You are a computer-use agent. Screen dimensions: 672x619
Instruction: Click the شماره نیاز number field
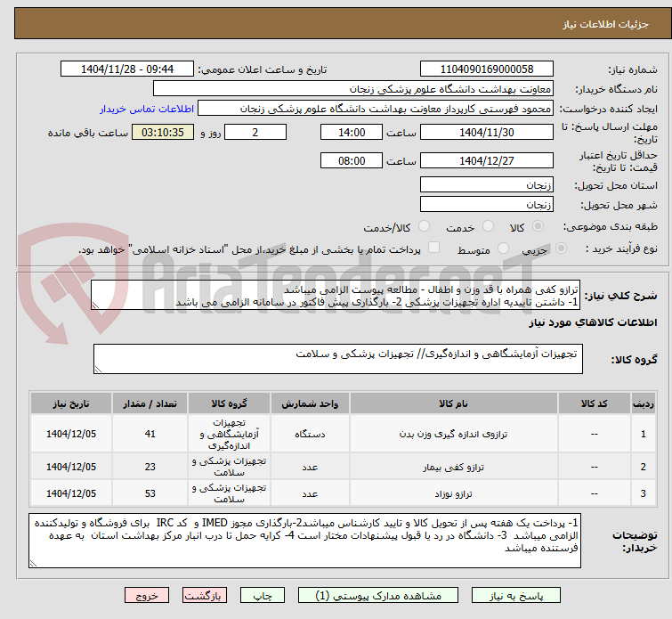487,69
